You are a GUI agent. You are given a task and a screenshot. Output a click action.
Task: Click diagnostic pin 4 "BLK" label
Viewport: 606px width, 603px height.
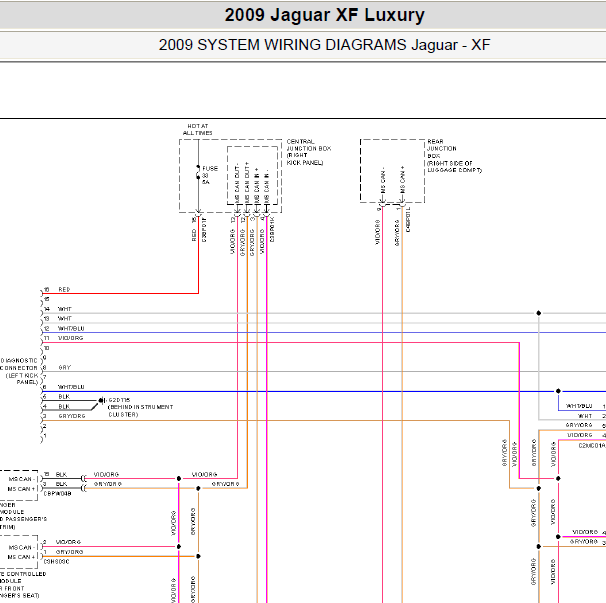click(x=64, y=407)
